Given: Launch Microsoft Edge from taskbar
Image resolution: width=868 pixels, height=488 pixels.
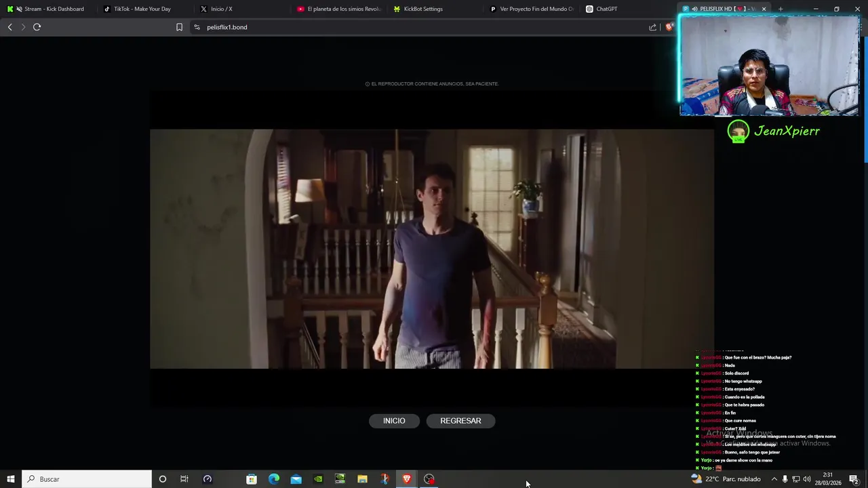Looking at the screenshot, I should (274, 479).
